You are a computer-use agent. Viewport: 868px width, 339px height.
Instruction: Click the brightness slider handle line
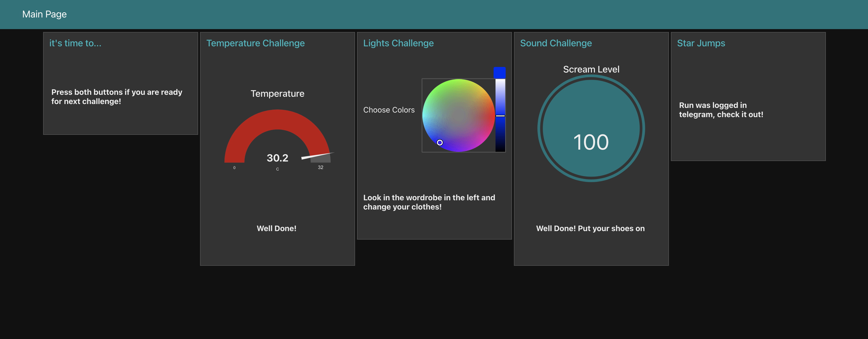500,116
